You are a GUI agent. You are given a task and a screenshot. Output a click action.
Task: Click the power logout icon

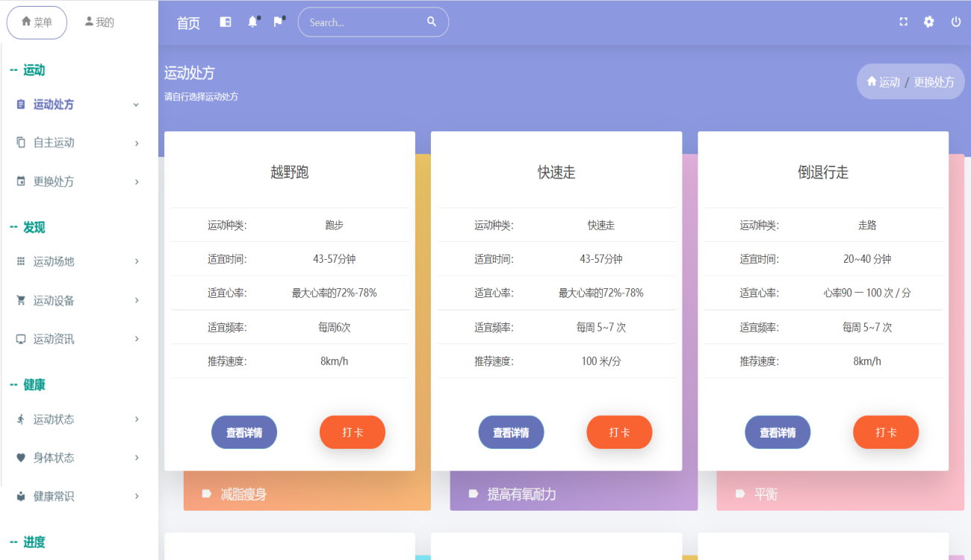pos(955,22)
